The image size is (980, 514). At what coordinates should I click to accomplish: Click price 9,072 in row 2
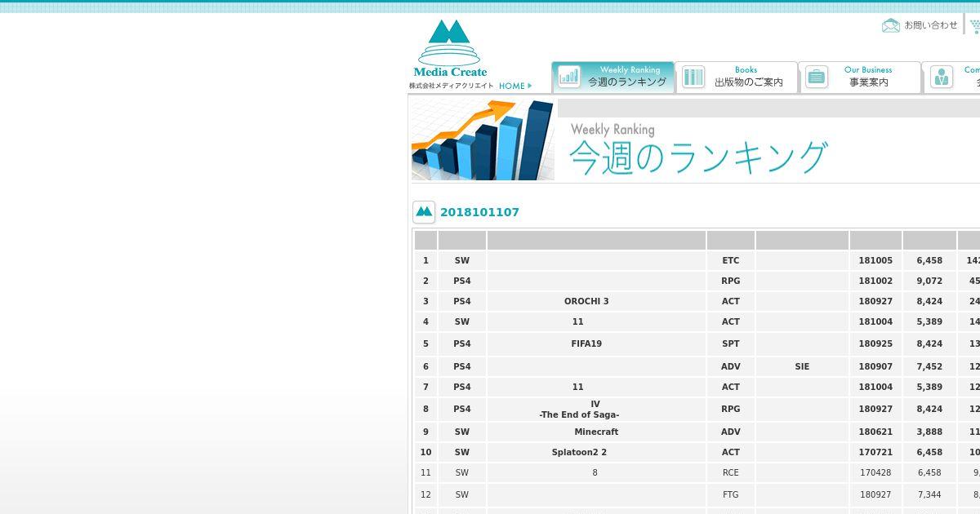click(929, 281)
